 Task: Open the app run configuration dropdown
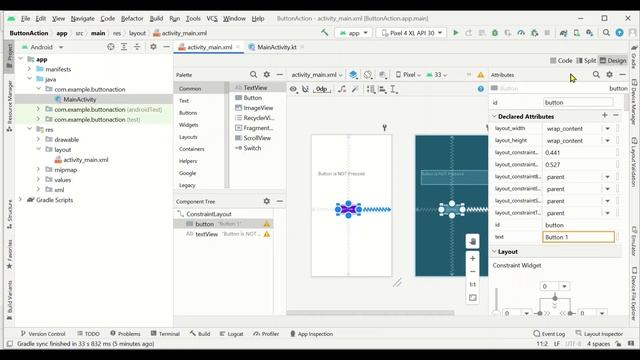[x=353, y=33]
